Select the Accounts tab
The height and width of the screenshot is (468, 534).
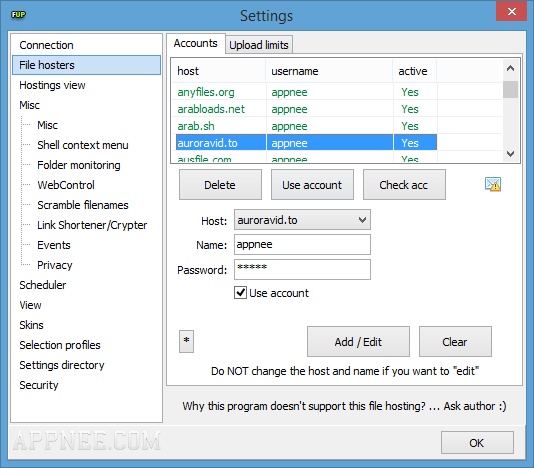tap(195, 43)
